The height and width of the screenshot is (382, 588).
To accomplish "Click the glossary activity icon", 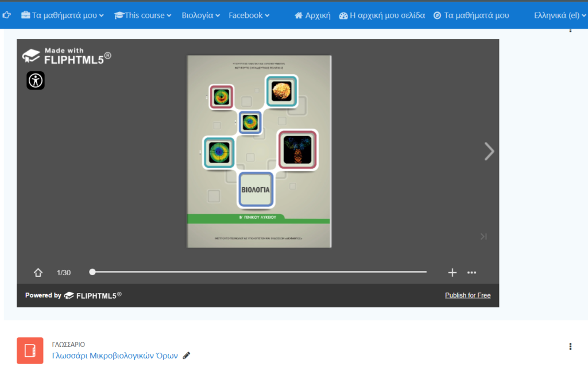I will click(x=30, y=350).
